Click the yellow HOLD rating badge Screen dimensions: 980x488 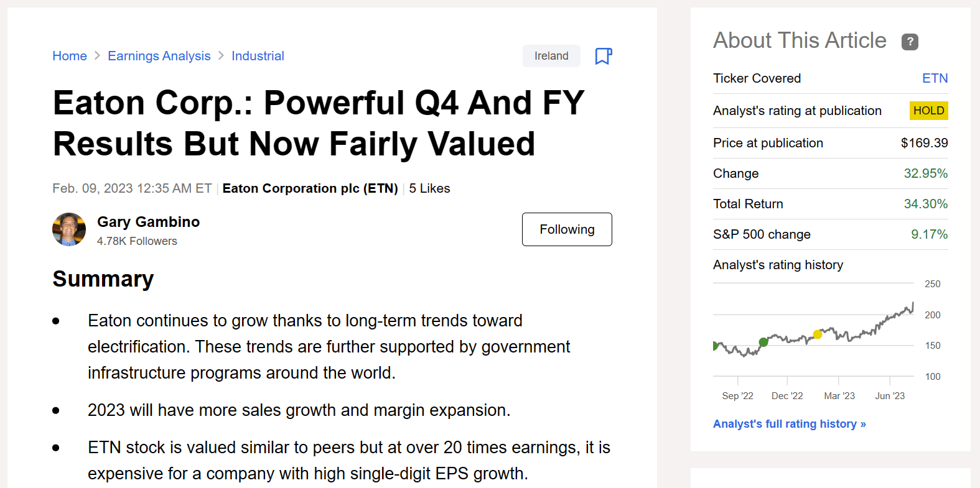[928, 111]
